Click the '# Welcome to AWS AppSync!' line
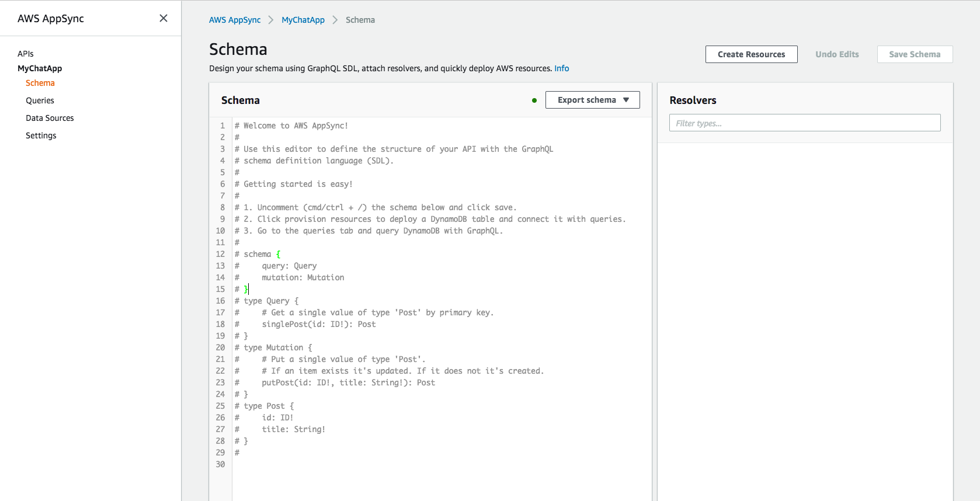The image size is (980, 501). click(291, 126)
